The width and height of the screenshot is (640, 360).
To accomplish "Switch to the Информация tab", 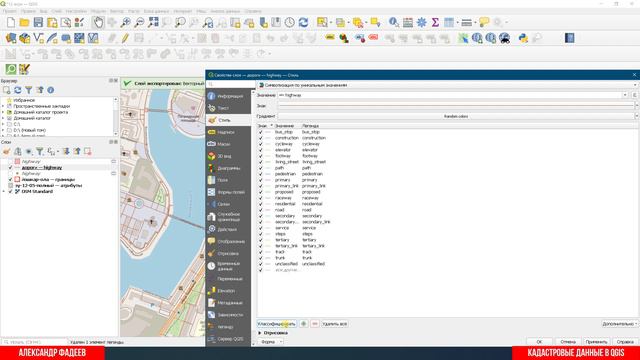I will [x=229, y=96].
